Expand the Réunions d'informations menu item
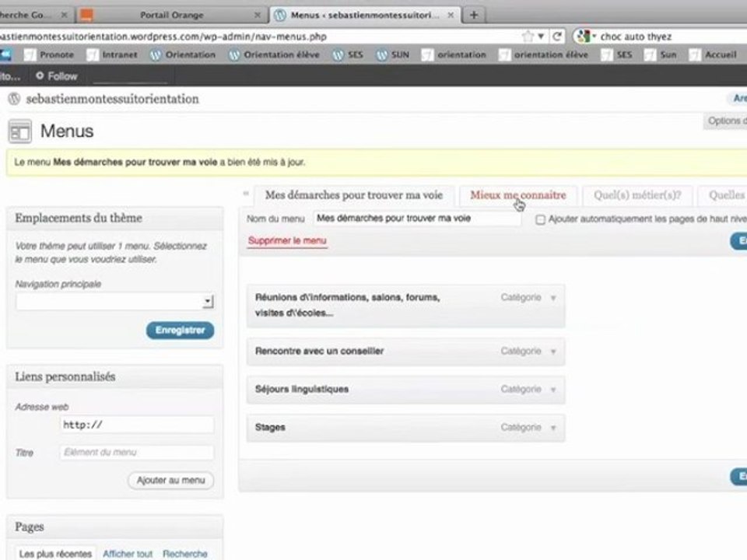The height and width of the screenshot is (560, 747). click(x=553, y=298)
